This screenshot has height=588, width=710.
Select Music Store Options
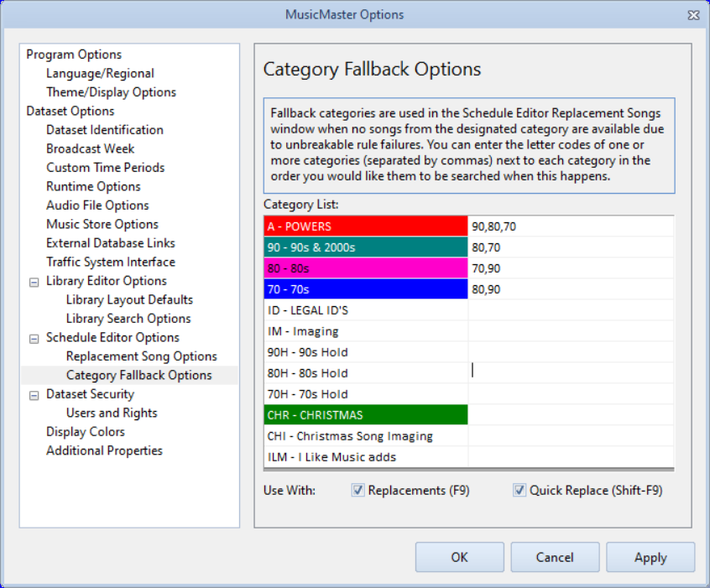[x=102, y=224]
